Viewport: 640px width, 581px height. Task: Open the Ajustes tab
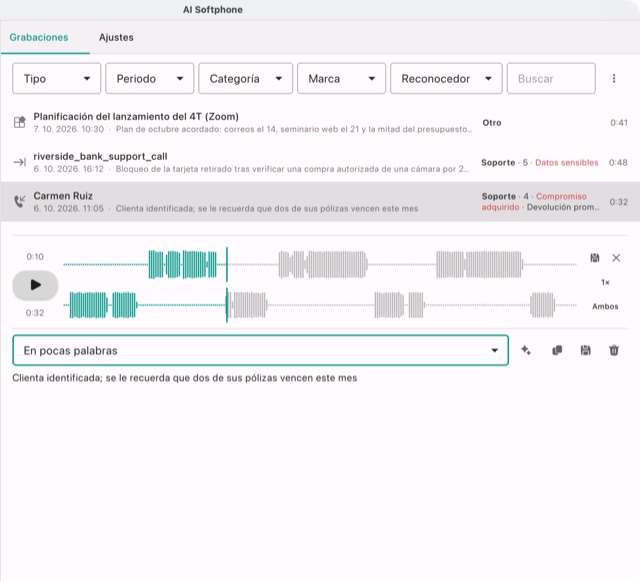(x=116, y=37)
